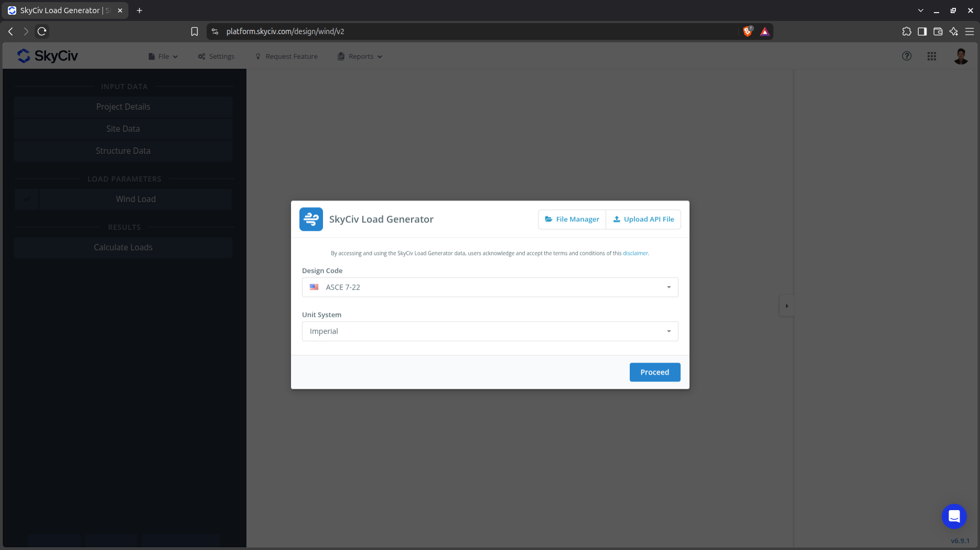
Task: Open the Unit System dropdown
Action: click(x=490, y=331)
